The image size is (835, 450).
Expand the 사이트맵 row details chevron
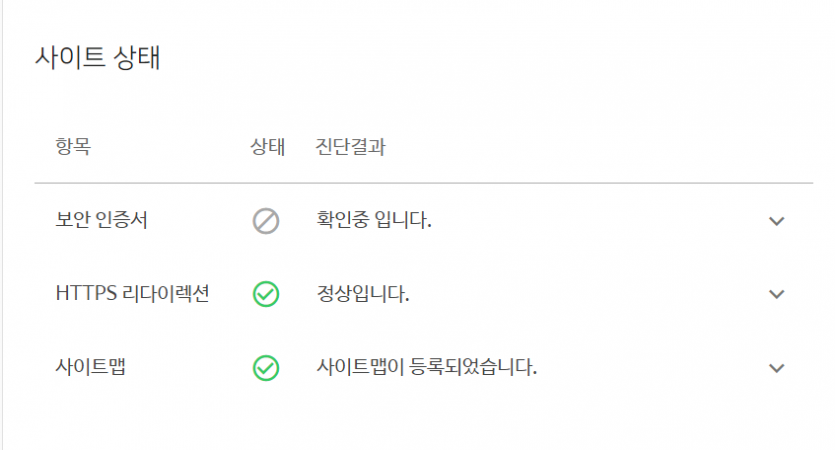pos(777,368)
